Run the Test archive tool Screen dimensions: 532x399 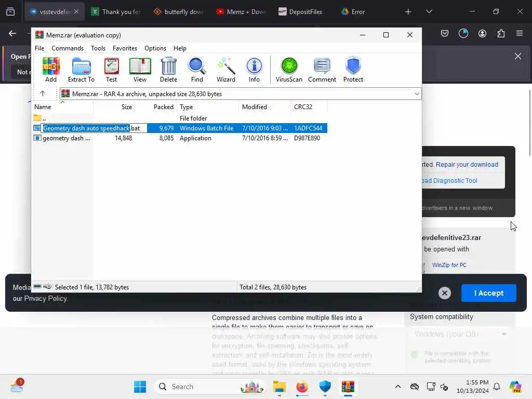click(111, 70)
